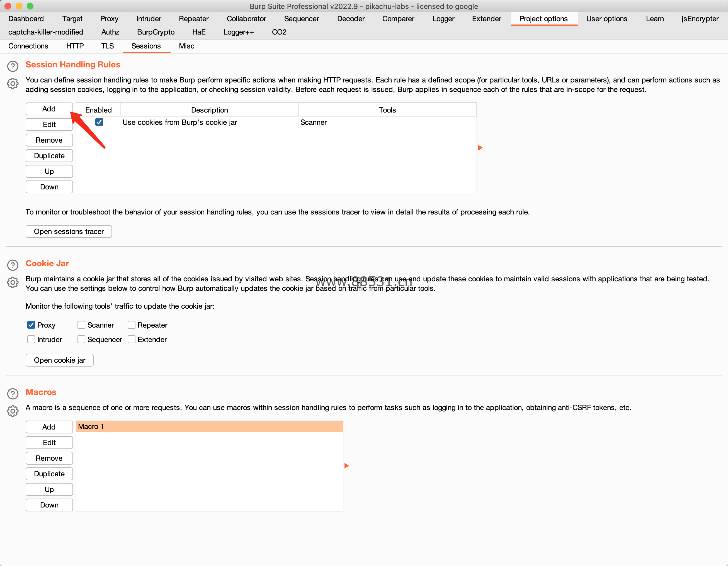The width and height of the screenshot is (728, 566).
Task: Open sessions tracer
Action: (69, 231)
